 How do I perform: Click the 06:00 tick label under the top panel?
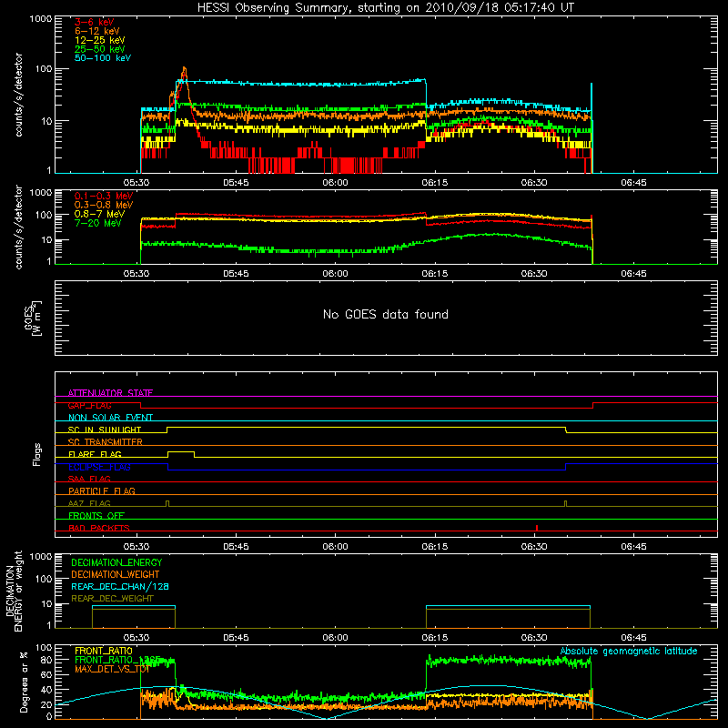[335, 183]
